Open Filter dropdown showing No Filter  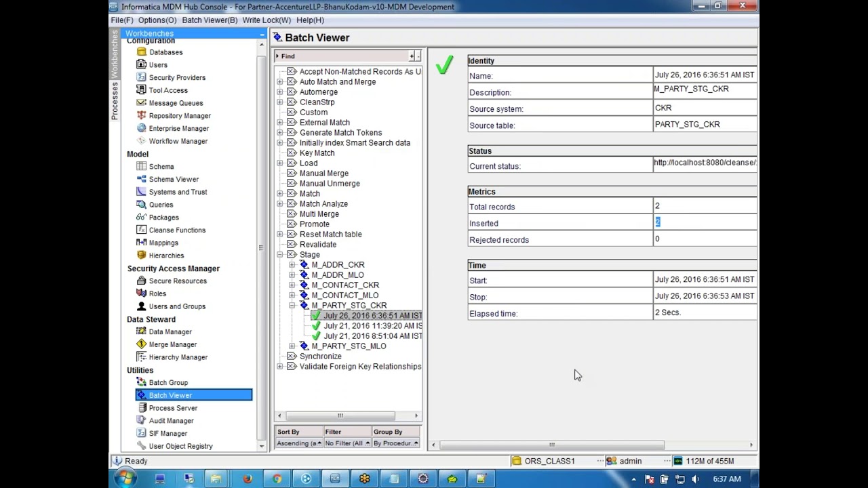(x=347, y=443)
